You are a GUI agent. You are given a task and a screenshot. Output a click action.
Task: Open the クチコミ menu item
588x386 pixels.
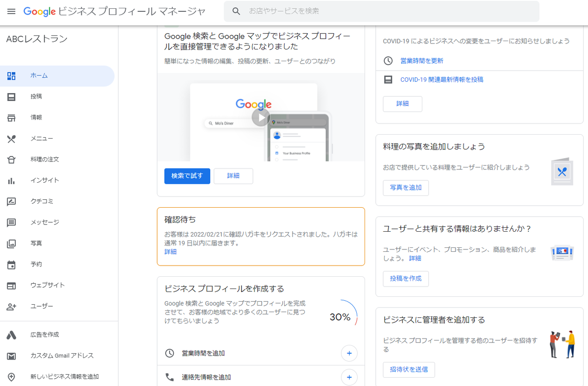pyautogui.click(x=57, y=201)
